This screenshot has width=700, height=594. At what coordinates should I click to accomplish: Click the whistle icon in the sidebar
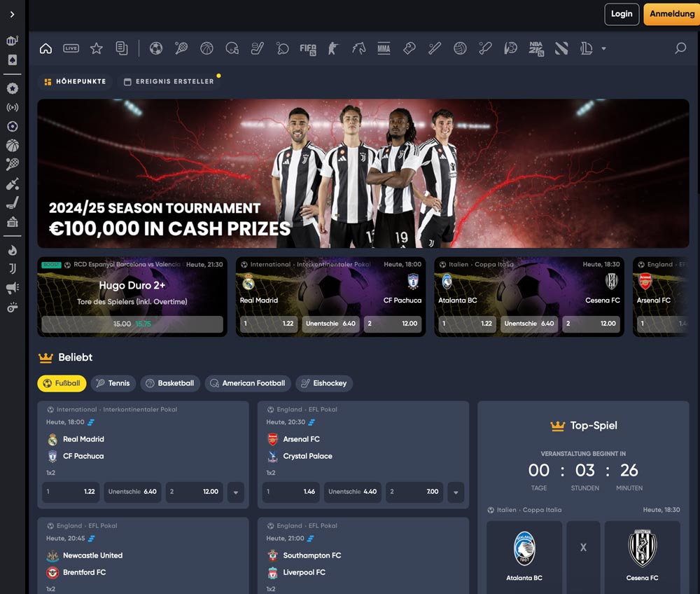(13, 308)
